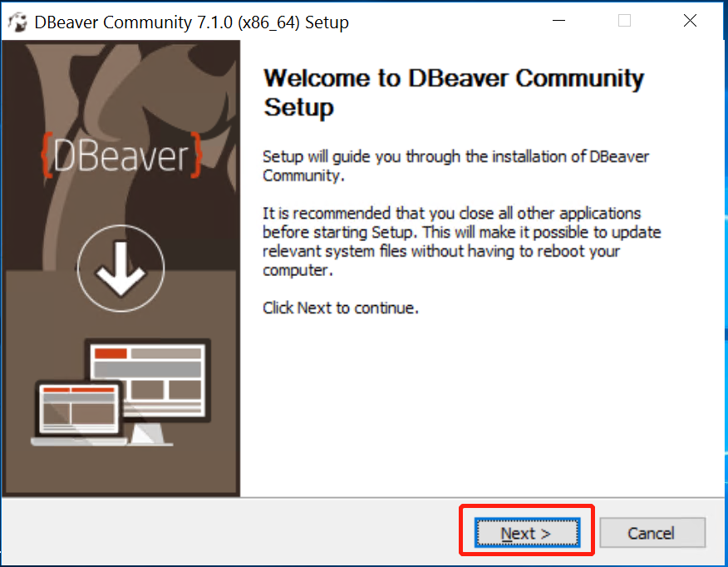Viewport: 728px width, 567px height.
Task: Click the 'Welcome to DBeaver Community Setup' heading
Action: coord(453,91)
